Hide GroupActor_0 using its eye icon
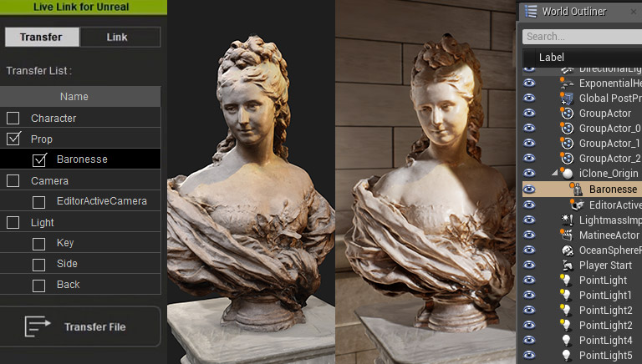Screen dimensions: 642x364 pyautogui.click(x=529, y=128)
